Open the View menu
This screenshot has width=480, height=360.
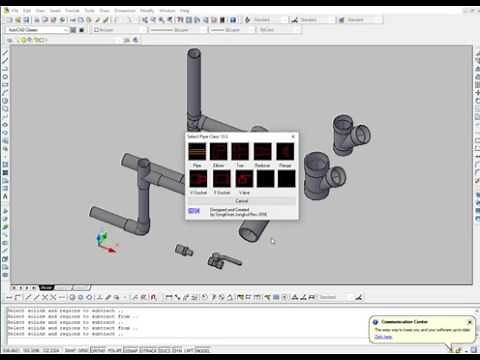tap(40, 11)
